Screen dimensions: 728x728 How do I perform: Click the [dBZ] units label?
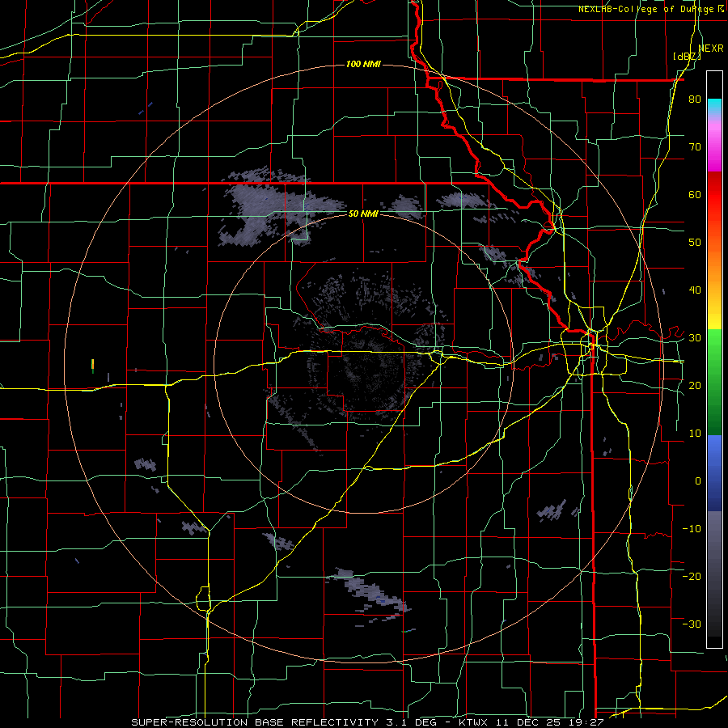point(687,57)
